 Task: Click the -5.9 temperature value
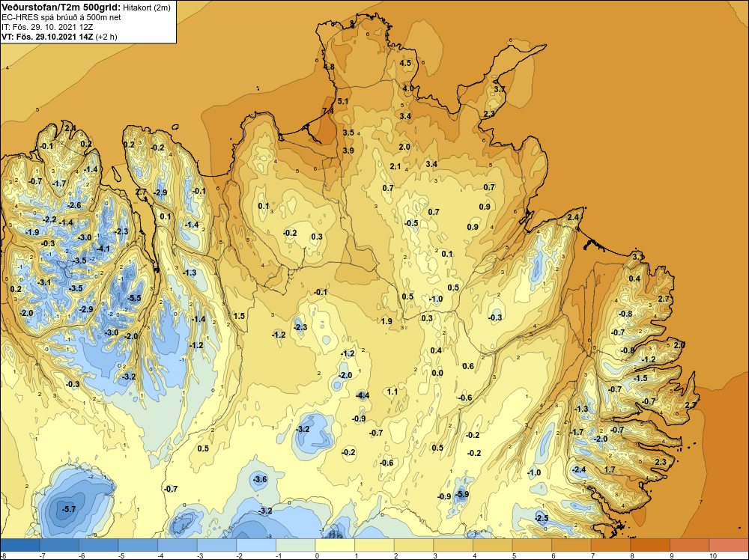(x=462, y=494)
